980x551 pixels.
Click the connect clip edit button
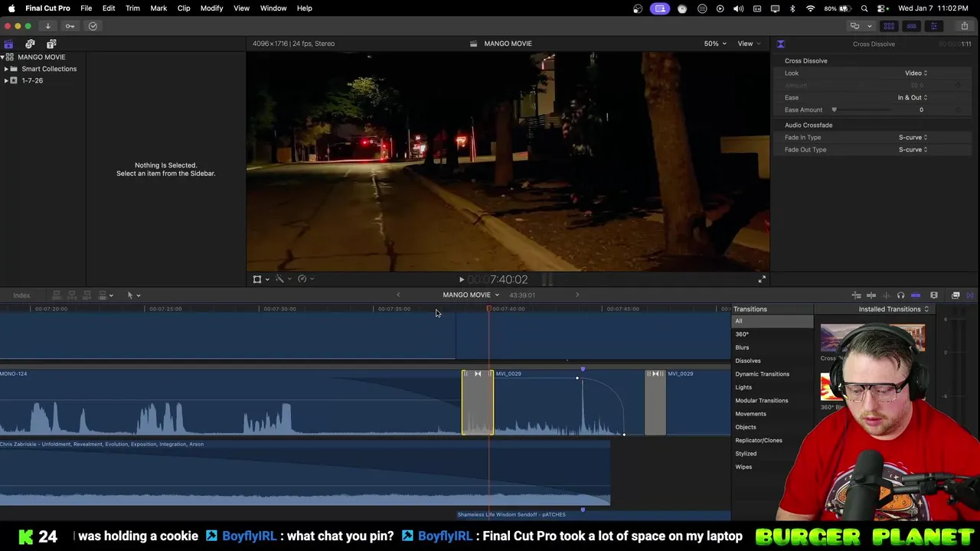click(56, 295)
